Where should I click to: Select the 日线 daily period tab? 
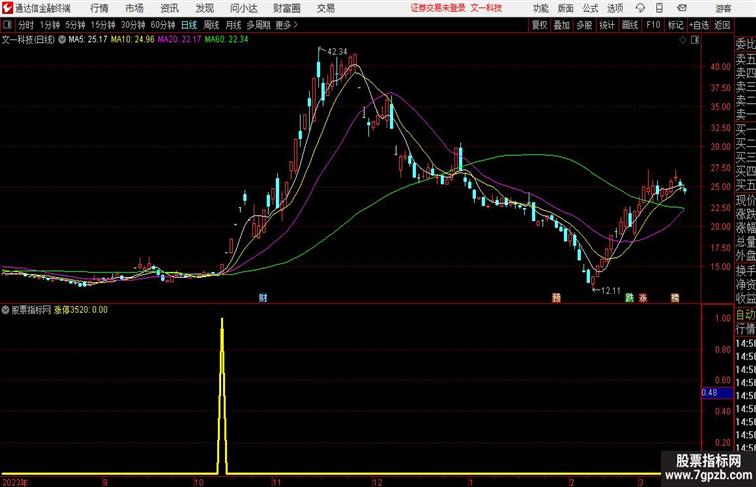click(x=189, y=25)
